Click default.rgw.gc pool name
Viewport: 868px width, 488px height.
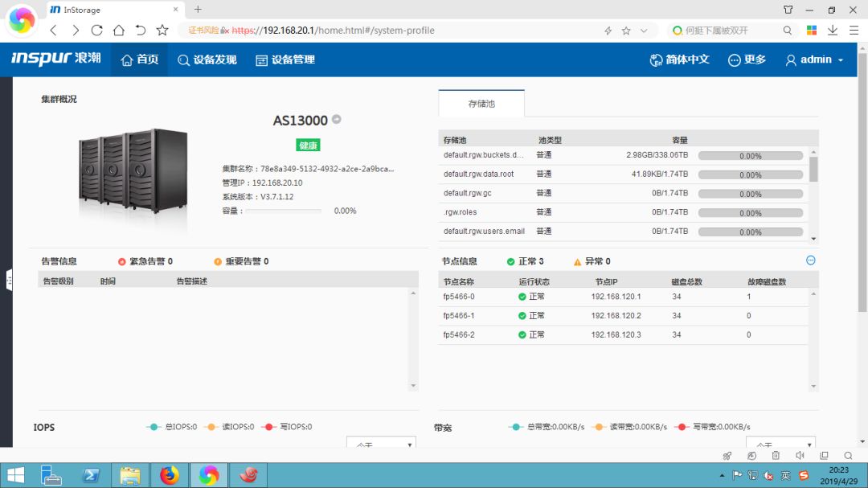tap(467, 193)
